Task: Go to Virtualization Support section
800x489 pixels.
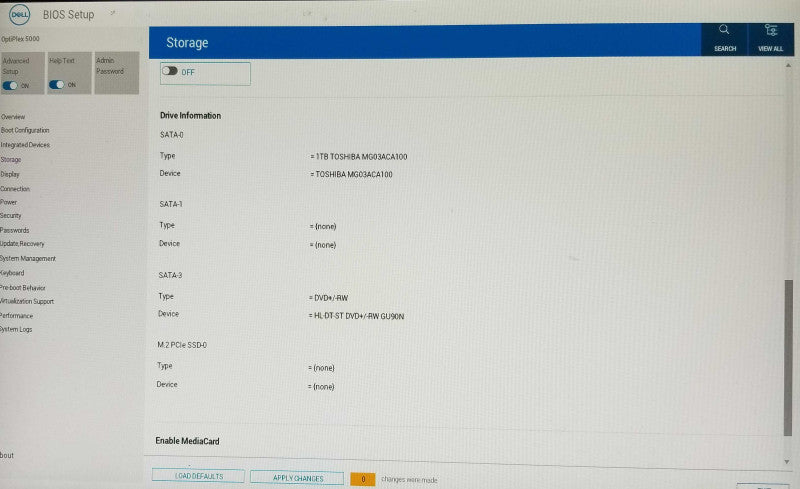Action: coord(27,302)
